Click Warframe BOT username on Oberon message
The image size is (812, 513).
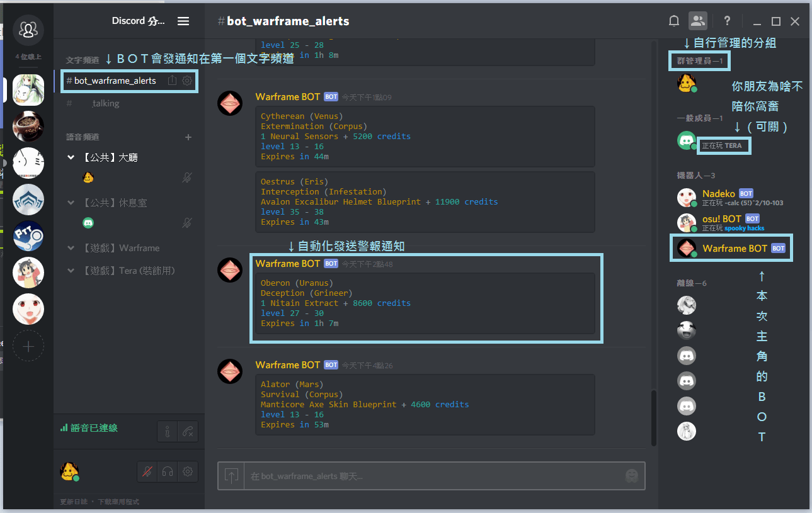288,264
